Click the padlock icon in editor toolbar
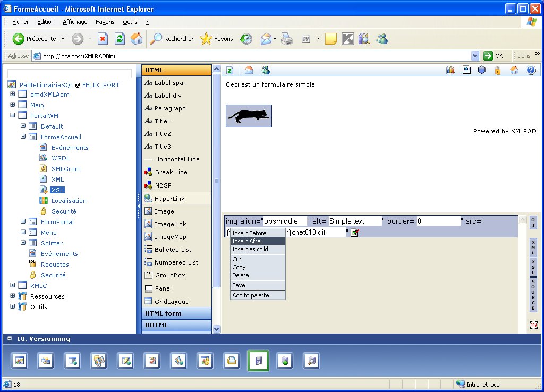This screenshot has height=392, width=544. point(498,70)
